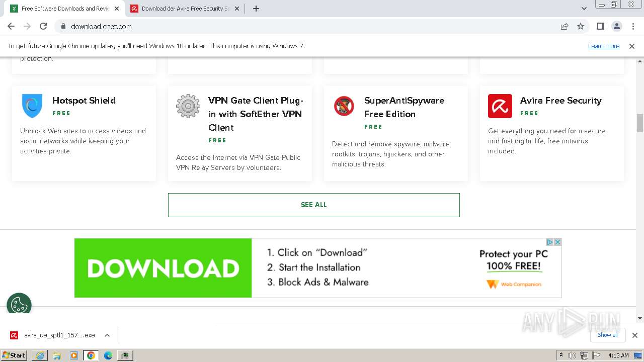The height and width of the screenshot is (362, 644).
Task: Dismiss the Chrome update notification bar
Action: (x=632, y=46)
